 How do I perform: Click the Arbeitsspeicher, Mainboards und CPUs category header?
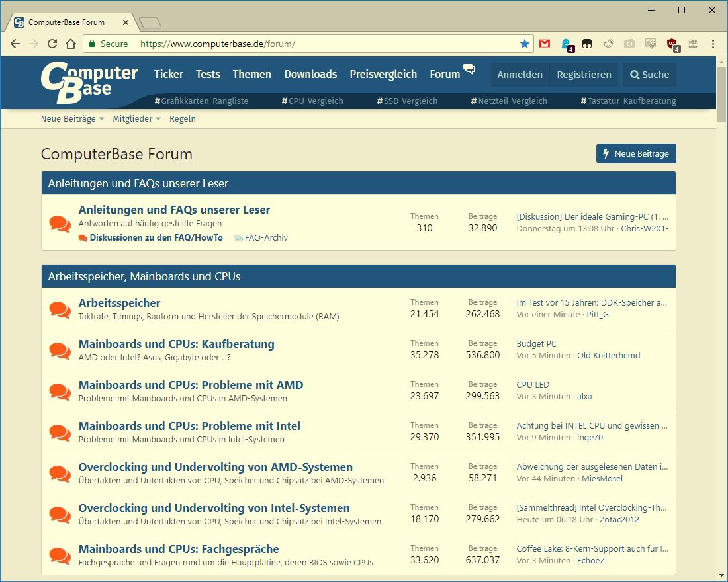coord(359,276)
